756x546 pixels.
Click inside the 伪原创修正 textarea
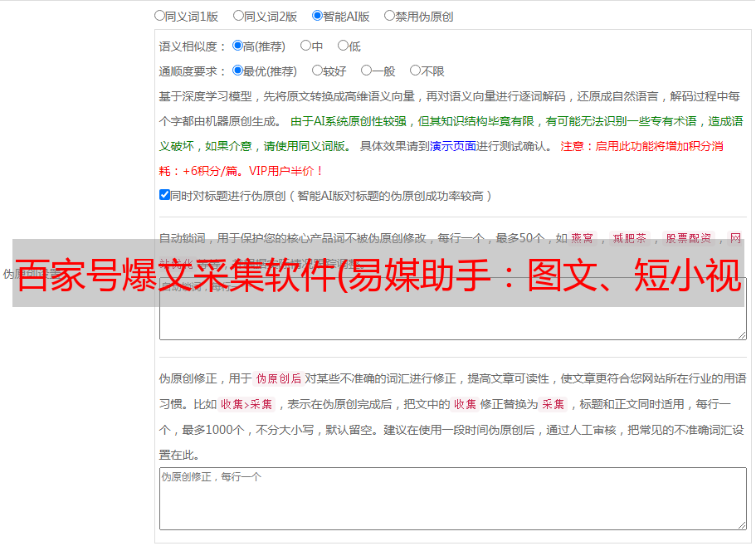[453, 499]
